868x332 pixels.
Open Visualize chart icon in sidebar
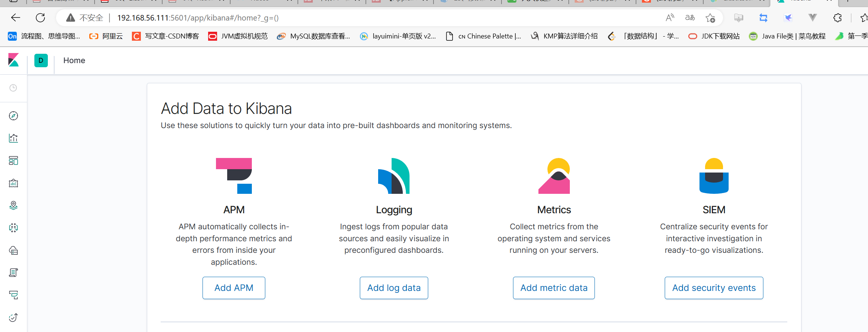click(13, 138)
